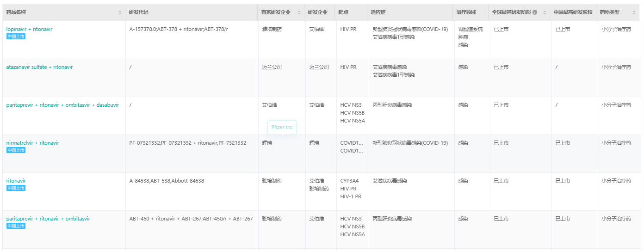Click 迈兰公司 in 研发企业 column
644x251 pixels.
click(x=319, y=67)
